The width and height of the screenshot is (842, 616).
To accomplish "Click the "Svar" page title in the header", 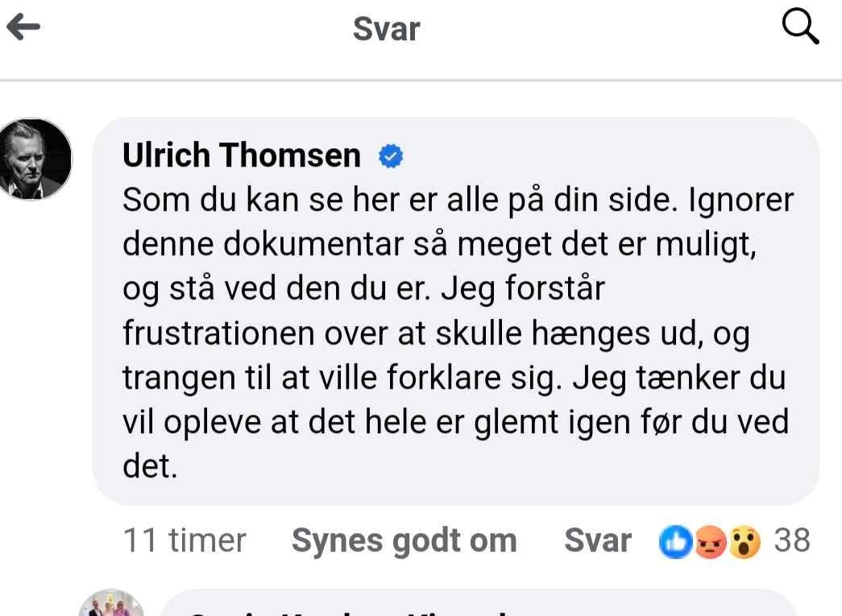I will point(387,30).
